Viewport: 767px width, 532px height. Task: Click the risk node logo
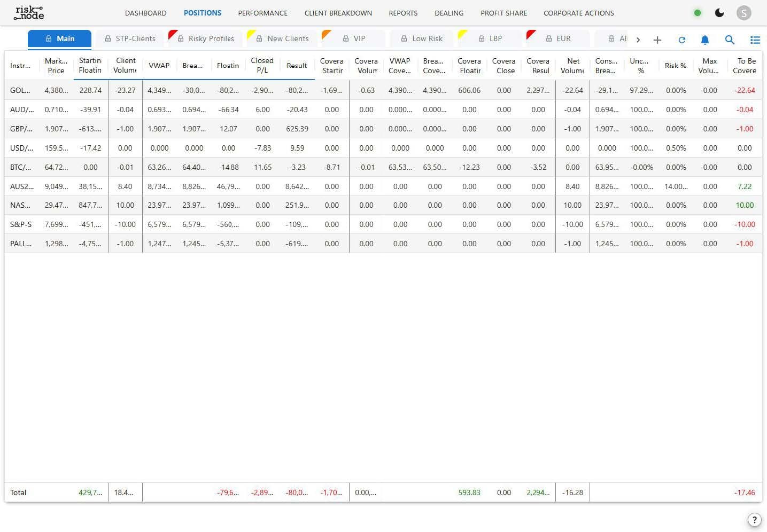tap(29, 12)
